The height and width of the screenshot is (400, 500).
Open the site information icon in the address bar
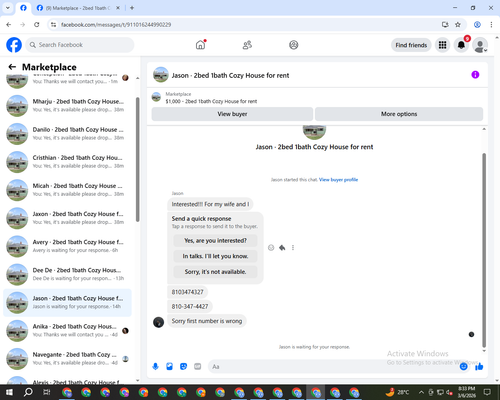tap(53, 25)
